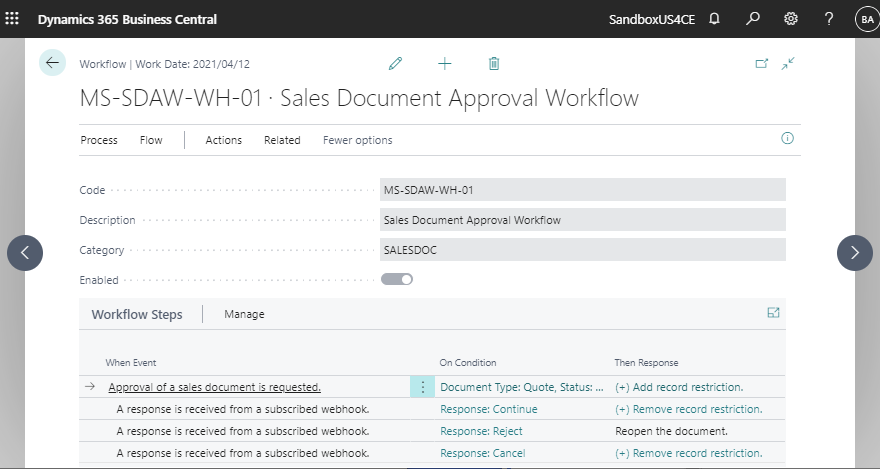The height and width of the screenshot is (469, 880).
Task: Open the BA user account avatar
Action: pyautogui.click(x=867, y=19)
